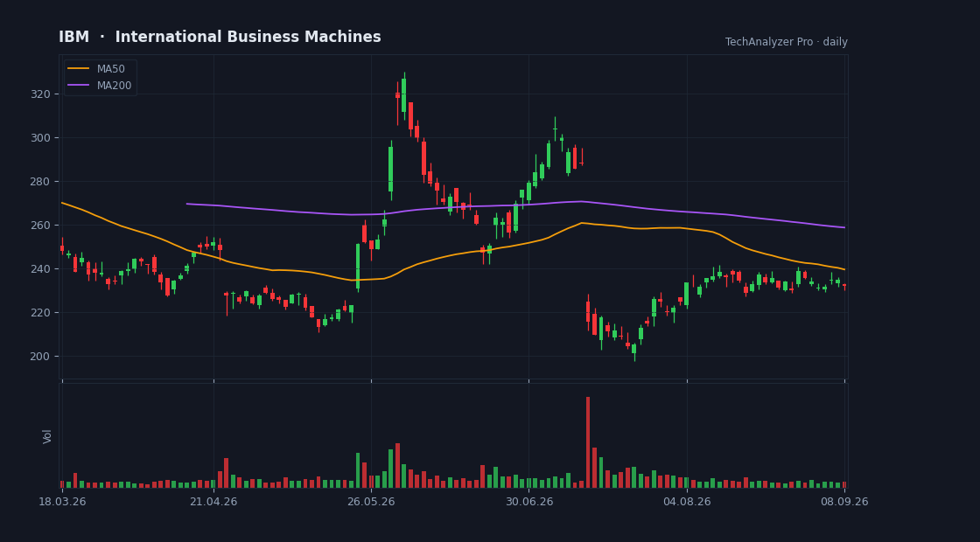Click the Vol axis label
980x542 pixels.
pyautogui.click(x=47, y=436)
